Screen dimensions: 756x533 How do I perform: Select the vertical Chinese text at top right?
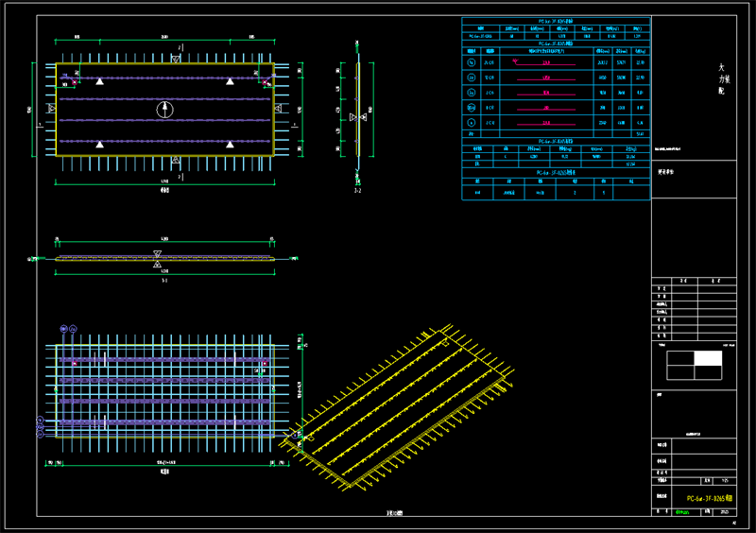pyautogui.click(x=724, y=78)
